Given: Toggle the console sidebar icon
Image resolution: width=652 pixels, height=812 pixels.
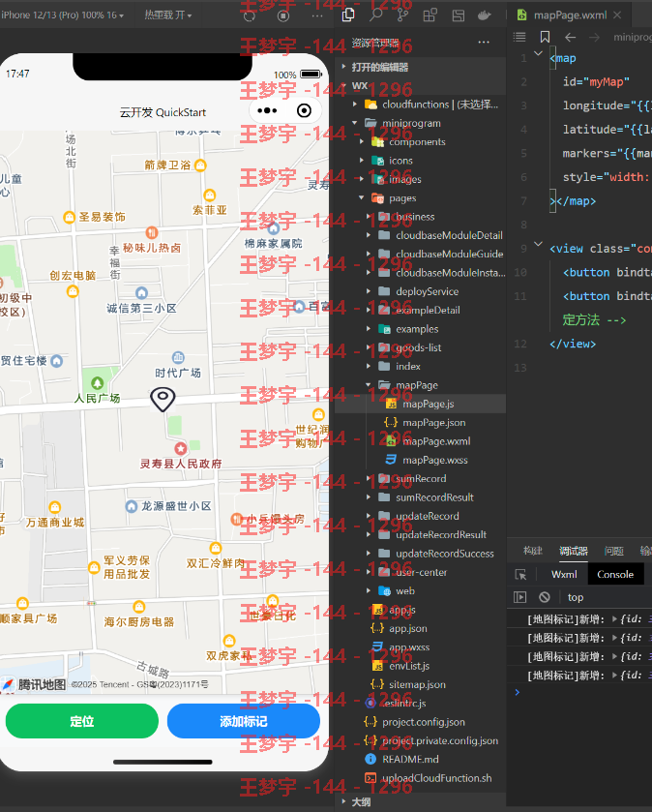Looking at the screenshot, I should click(x=519, y=597).
